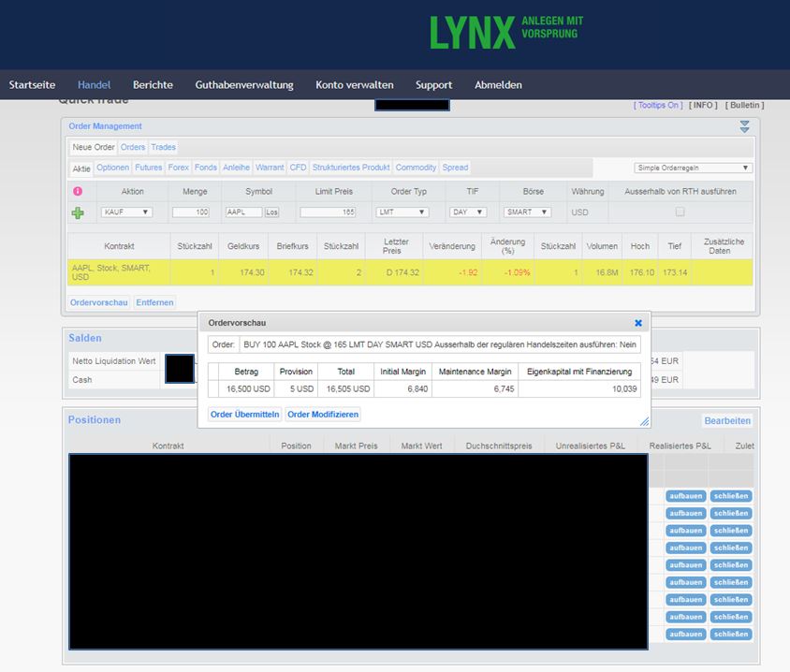Select the CFD asset tab

[298, 168]
